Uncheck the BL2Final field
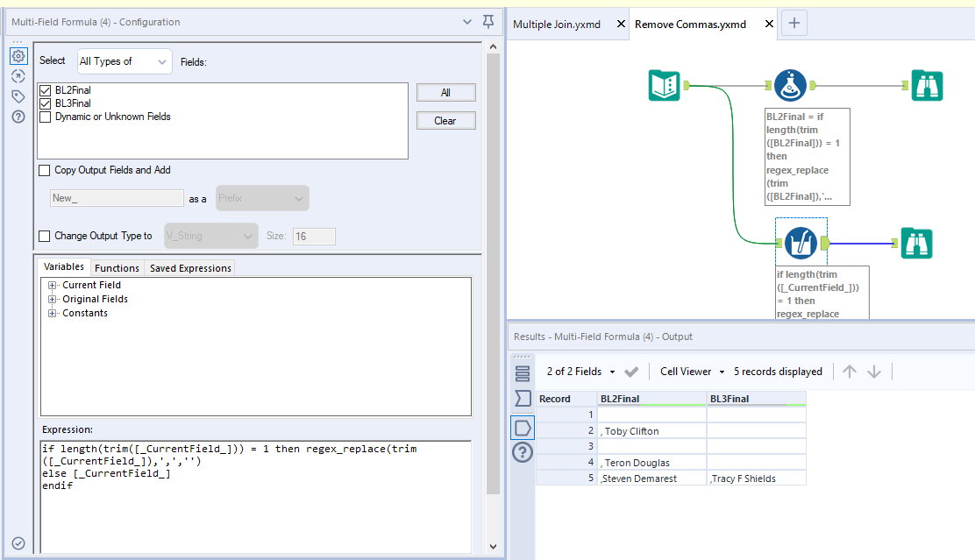Screen dimensions: 975x560 [x=46, y=89]
